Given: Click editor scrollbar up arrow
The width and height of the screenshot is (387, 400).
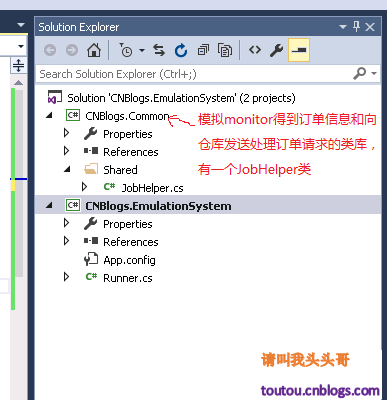Looking at the screenshot, I should [x=18, y=83].
